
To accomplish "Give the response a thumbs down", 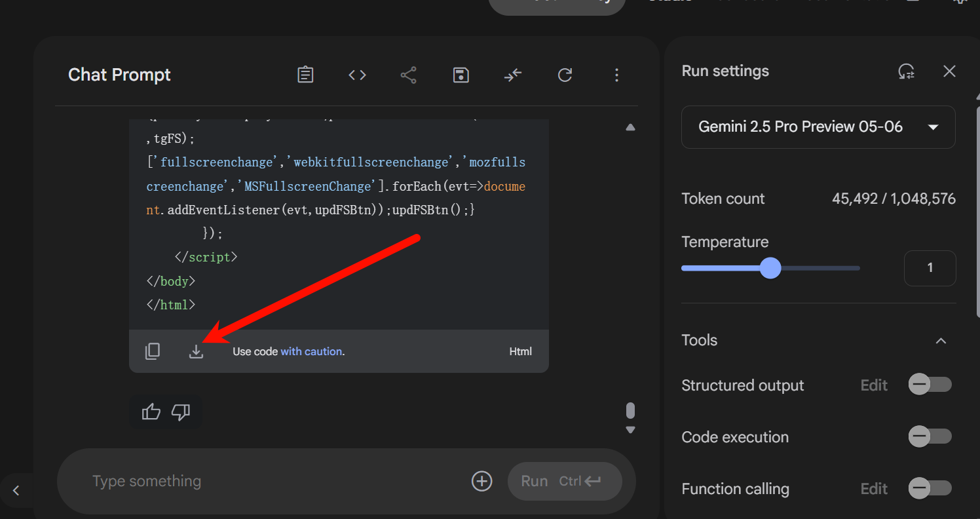I will tap(181, 412).
